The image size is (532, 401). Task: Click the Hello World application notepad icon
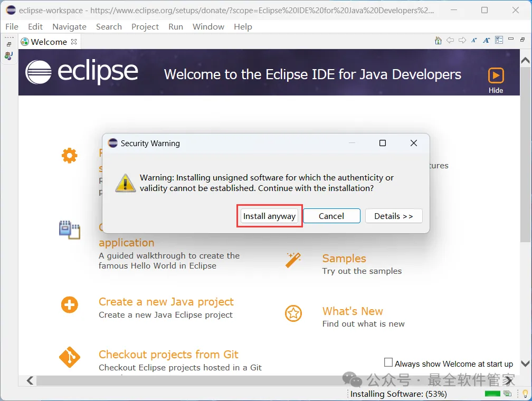pyautogui.click(x=70, y=230)
